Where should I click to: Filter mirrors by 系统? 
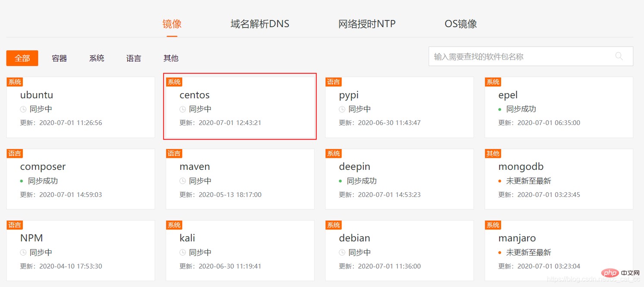point(97,58)
